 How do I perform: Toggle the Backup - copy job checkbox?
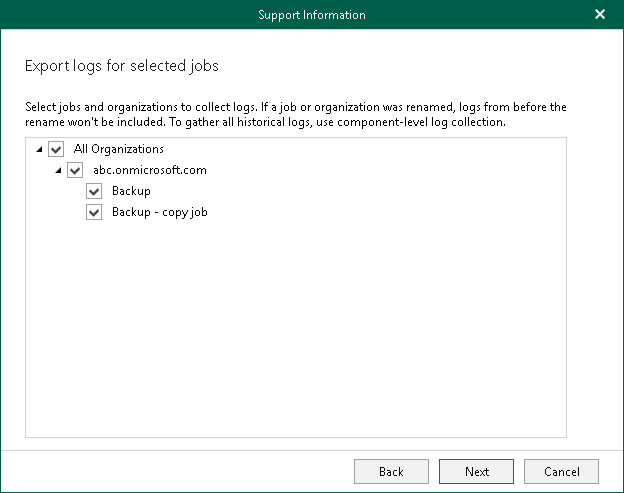[x=94, y=213]
